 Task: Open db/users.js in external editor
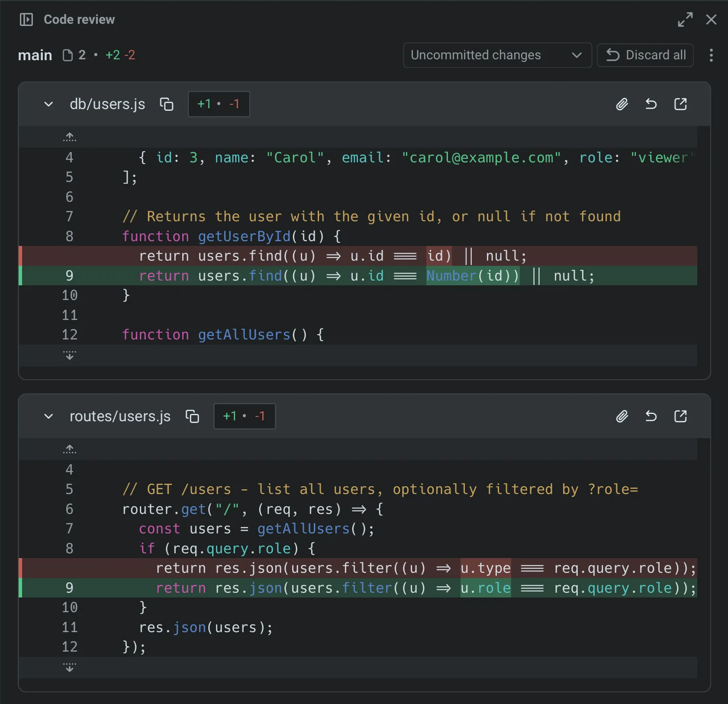[680, 104]
